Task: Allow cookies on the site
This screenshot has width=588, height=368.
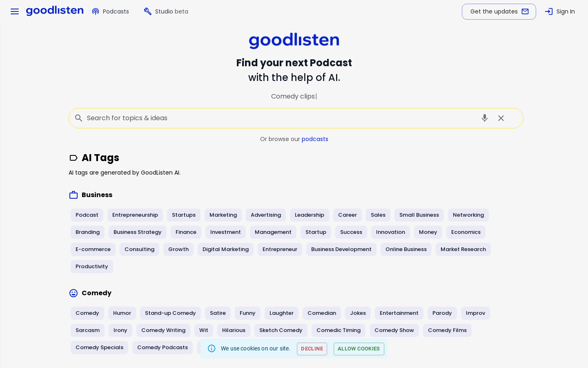Action: (359, 349)
